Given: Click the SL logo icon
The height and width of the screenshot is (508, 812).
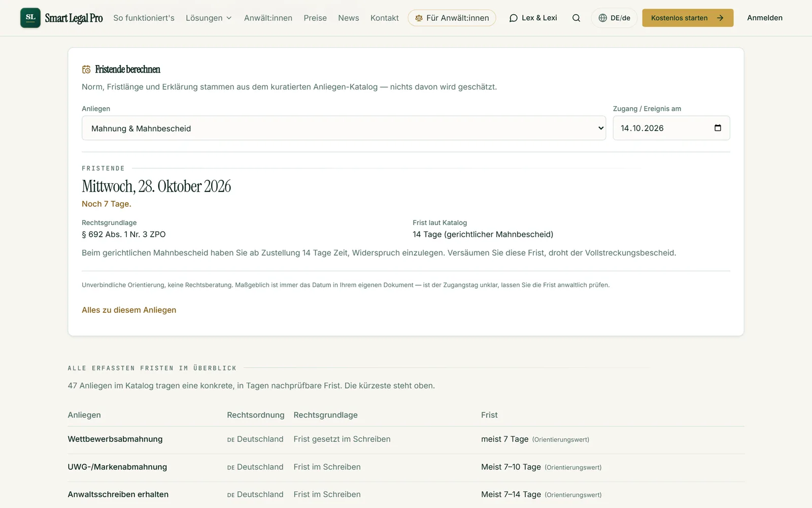Looking at the screenshot, I should pyautogui.click(x=30, y=18).
